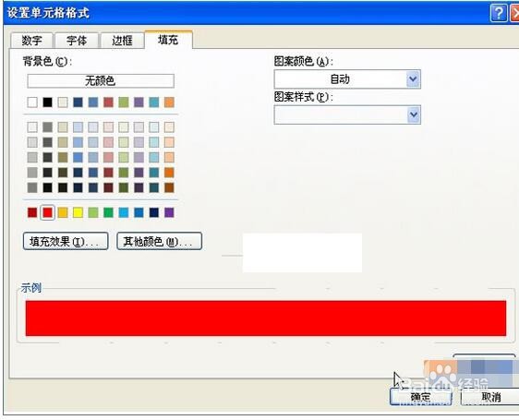Switch to the 数字 tab
The image size is (519, 420).
coord(31,41)
